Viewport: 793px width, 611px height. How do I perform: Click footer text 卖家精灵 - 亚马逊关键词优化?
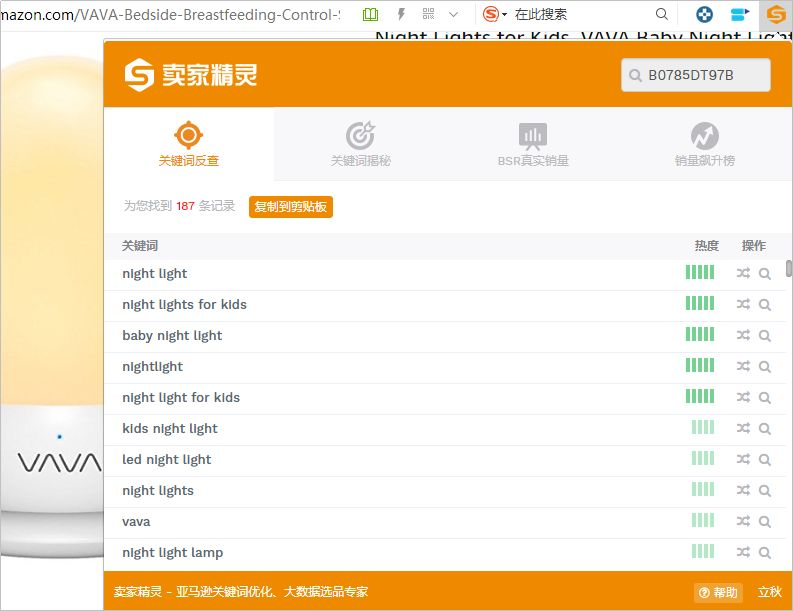point(241,591)
